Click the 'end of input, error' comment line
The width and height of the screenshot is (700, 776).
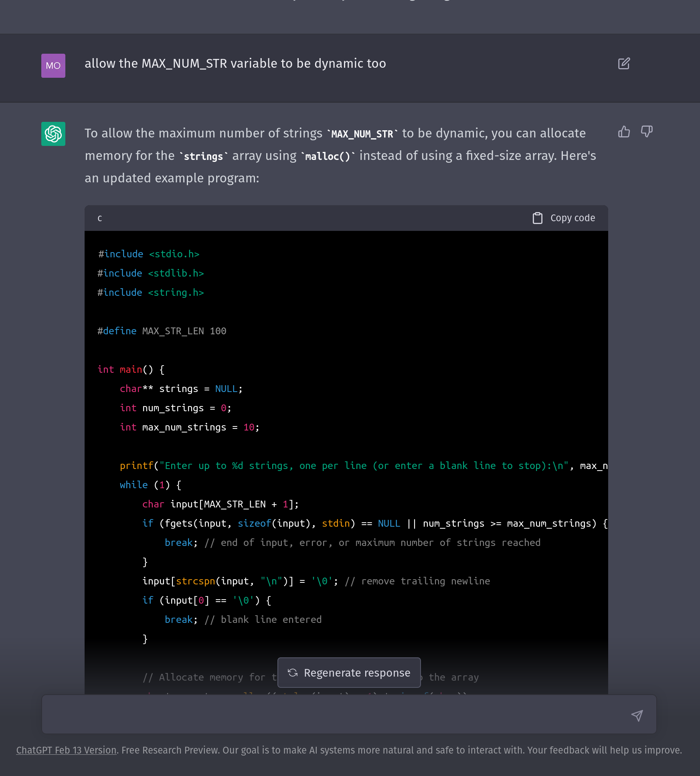pos(352,543)
